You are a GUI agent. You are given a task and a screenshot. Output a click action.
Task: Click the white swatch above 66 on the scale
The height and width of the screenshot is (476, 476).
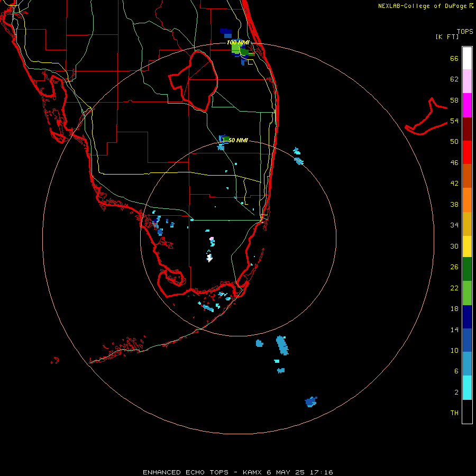[x=467, y=58]
